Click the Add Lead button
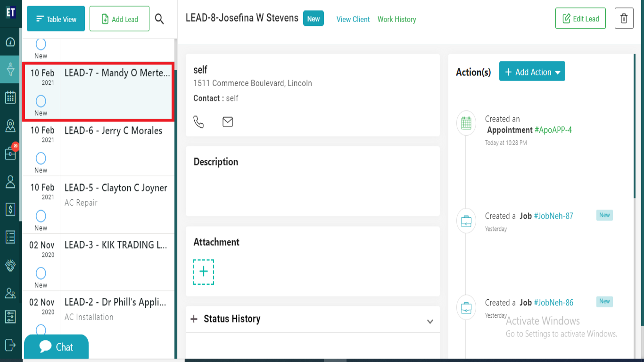This screenshot has width=644, height=362. pos(119,19)
